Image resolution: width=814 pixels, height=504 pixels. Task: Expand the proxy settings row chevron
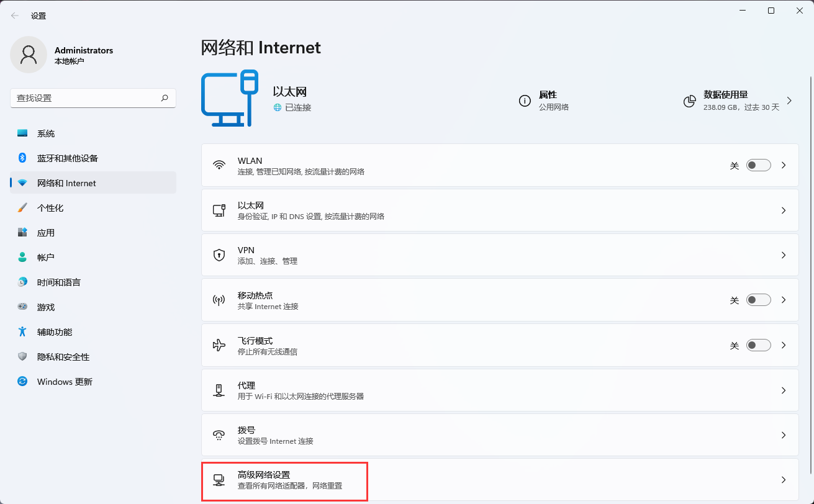(784, 389)
